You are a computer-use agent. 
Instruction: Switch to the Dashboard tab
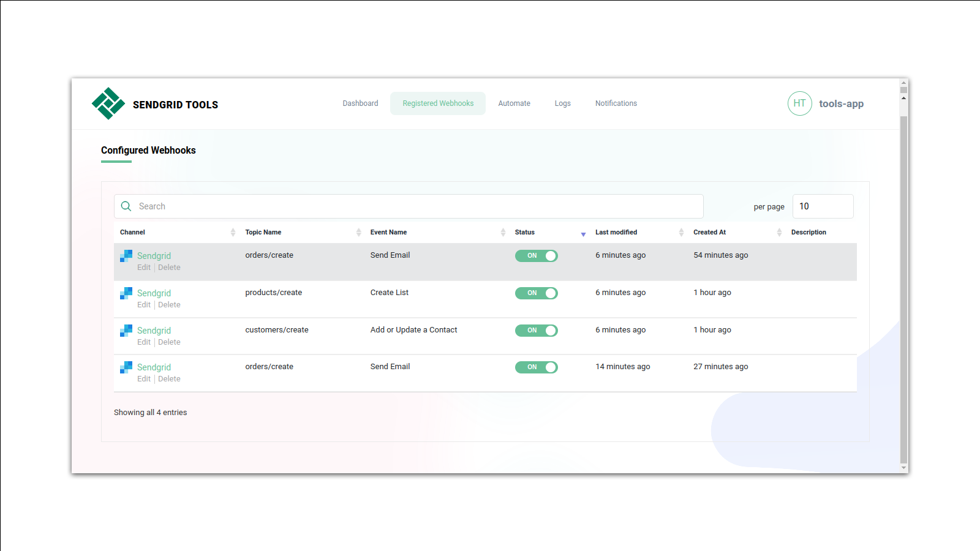tap(360, 103)
